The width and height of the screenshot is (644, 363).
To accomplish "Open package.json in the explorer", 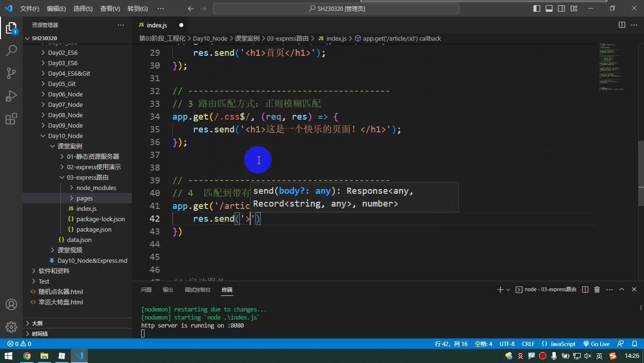I will tap(94, 229).
